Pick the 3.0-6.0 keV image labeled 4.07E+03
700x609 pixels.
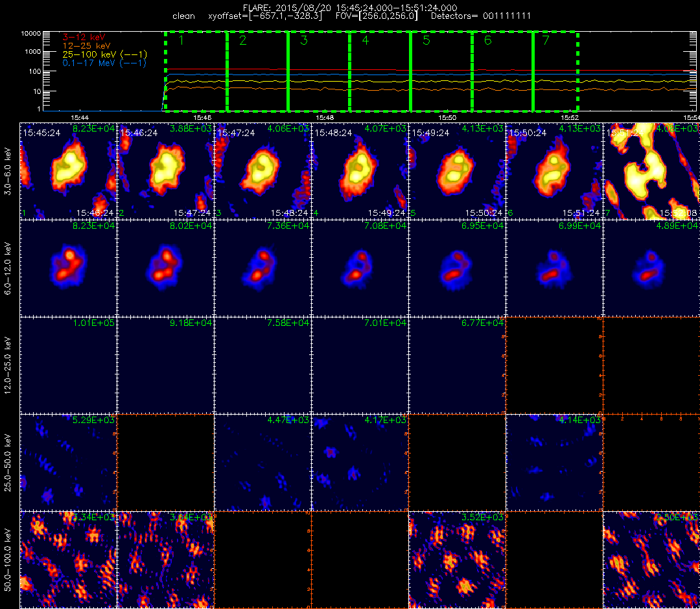pyautogui.click(x=360, y=171)
